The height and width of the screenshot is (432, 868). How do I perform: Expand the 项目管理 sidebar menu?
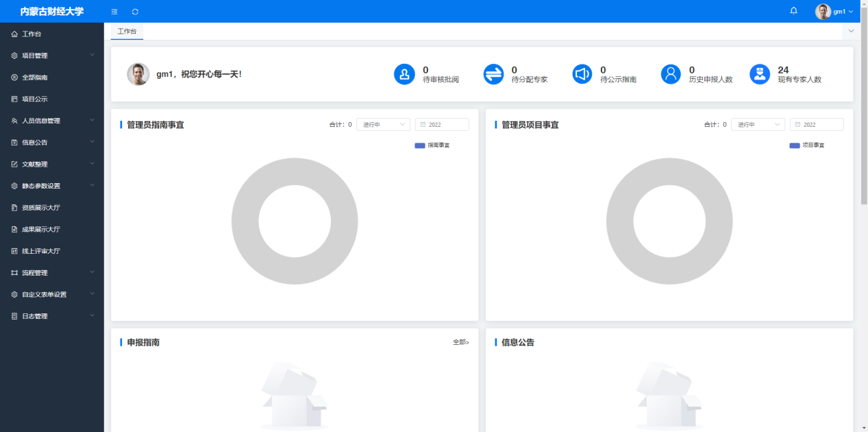pyautogui.click(x=52, y=56)
